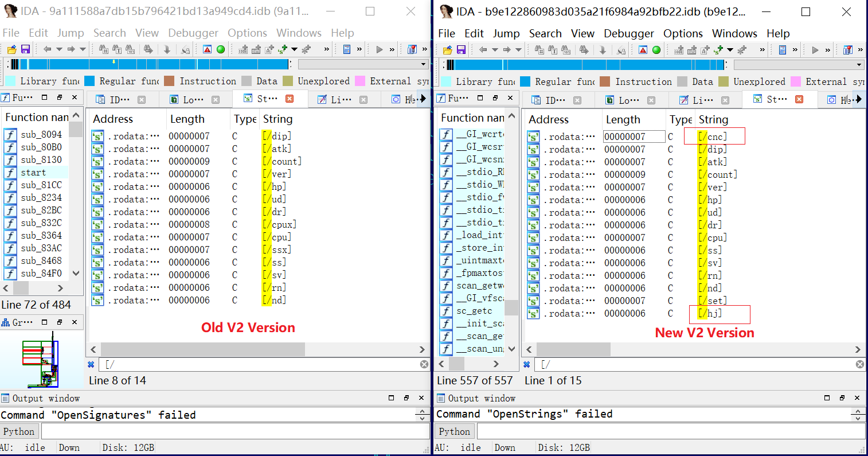Click Python button in left IDA window

pyautogui.click(x=19, y=431)
